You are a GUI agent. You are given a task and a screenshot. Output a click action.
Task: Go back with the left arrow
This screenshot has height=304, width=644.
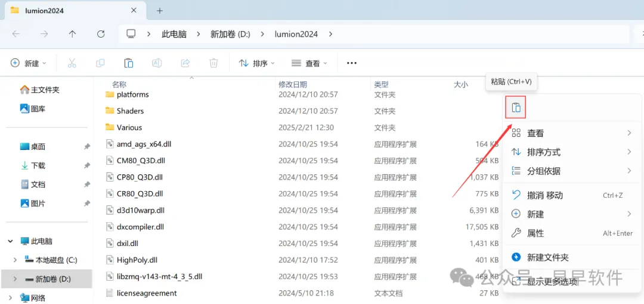pos(16,34)
